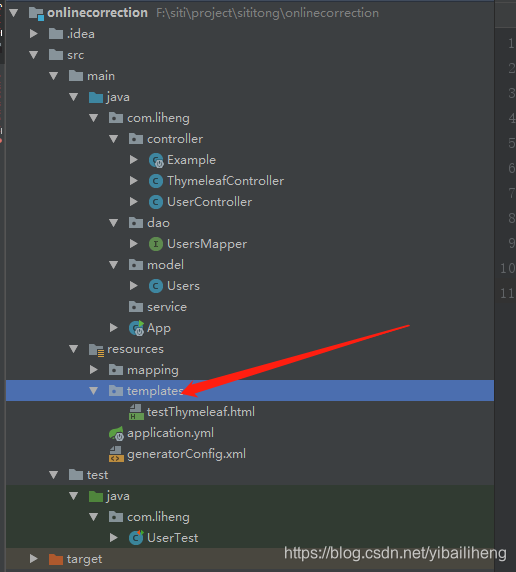The height and width of the screenshot is (572, 516).
Task: Expand the Example class arrow
Action: (x=134, y=160)
